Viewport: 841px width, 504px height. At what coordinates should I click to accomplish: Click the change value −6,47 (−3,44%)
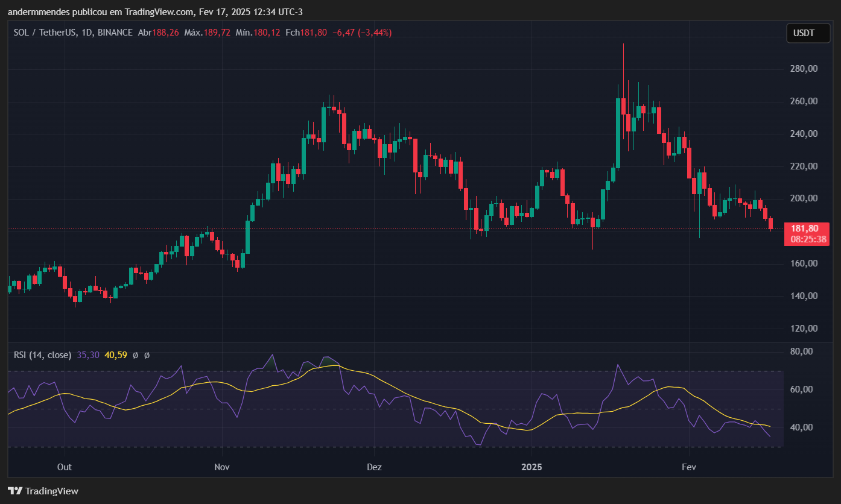tap(362, 33)
